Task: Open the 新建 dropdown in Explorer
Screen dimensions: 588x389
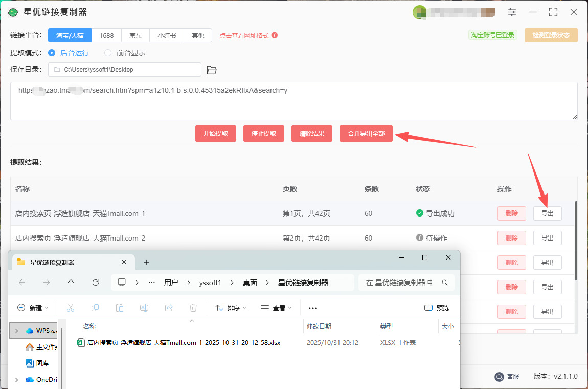Action: (x=33, y=308)
